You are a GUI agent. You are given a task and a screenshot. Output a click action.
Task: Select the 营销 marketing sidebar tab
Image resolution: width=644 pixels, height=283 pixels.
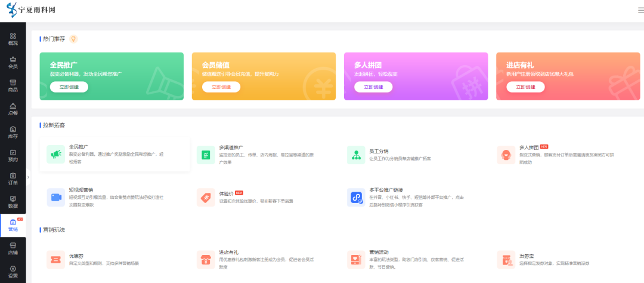(x=13, y=226)
